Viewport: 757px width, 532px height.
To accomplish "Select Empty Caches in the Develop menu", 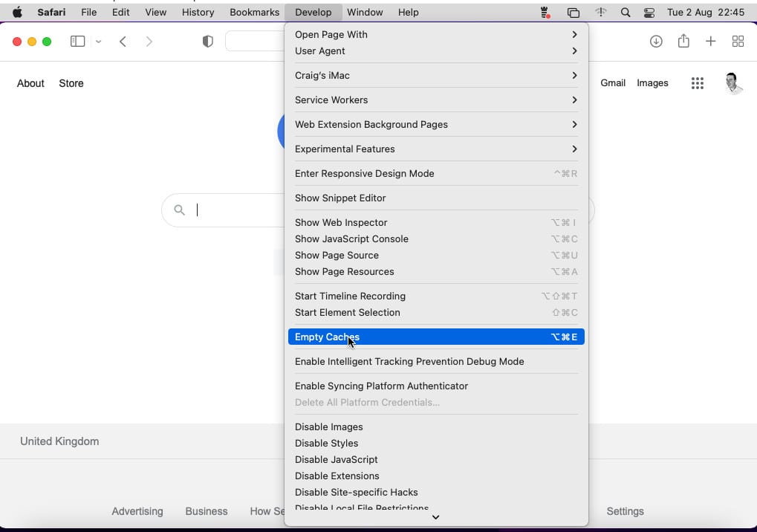I will click(436, 337).
